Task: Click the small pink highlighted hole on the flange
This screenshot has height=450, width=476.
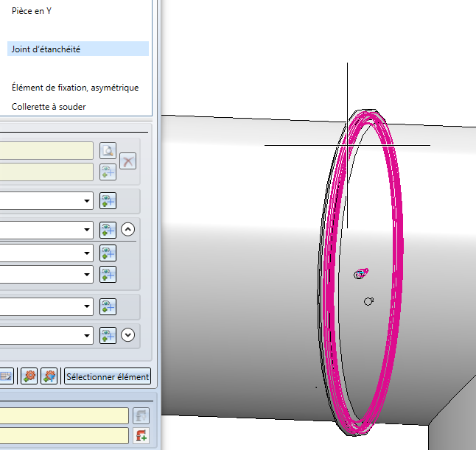Action: point(361,273)
